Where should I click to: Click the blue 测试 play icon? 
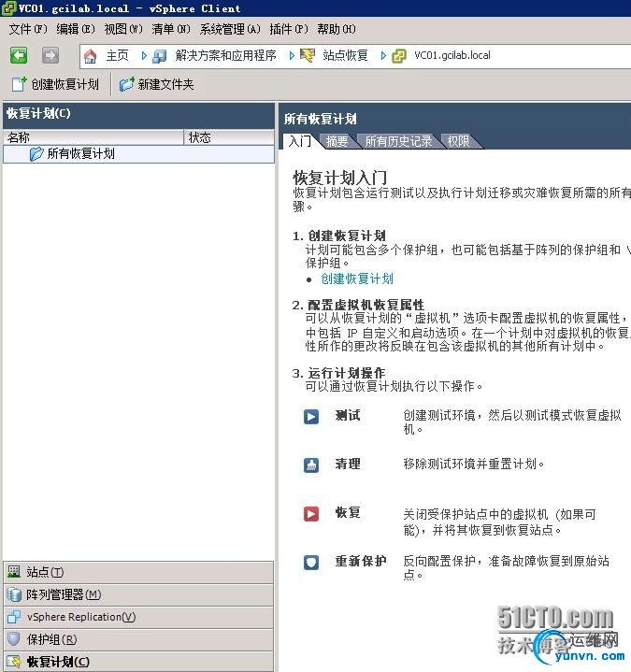coord(311,417)
